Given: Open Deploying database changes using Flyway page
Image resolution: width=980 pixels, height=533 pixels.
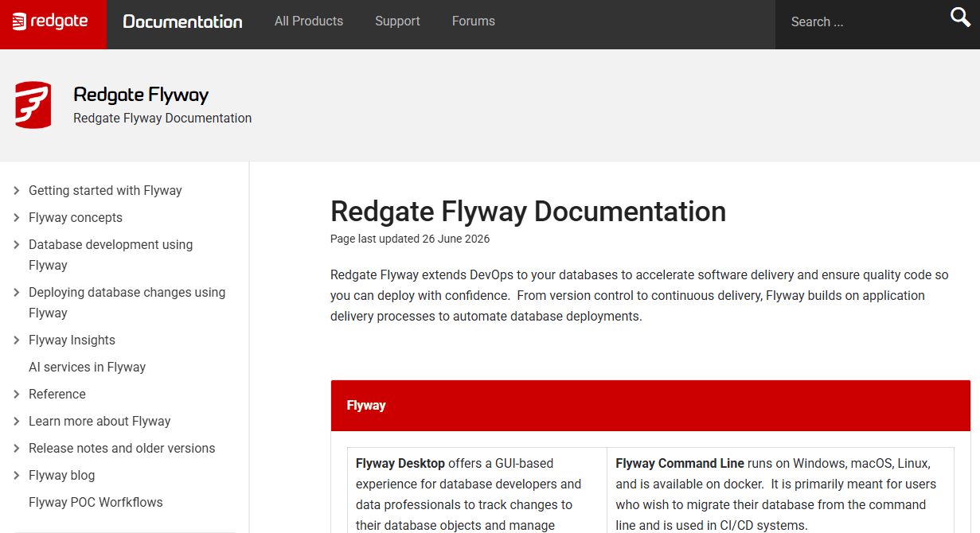Looking at the screenshot, I should click(x=127, y=303).
